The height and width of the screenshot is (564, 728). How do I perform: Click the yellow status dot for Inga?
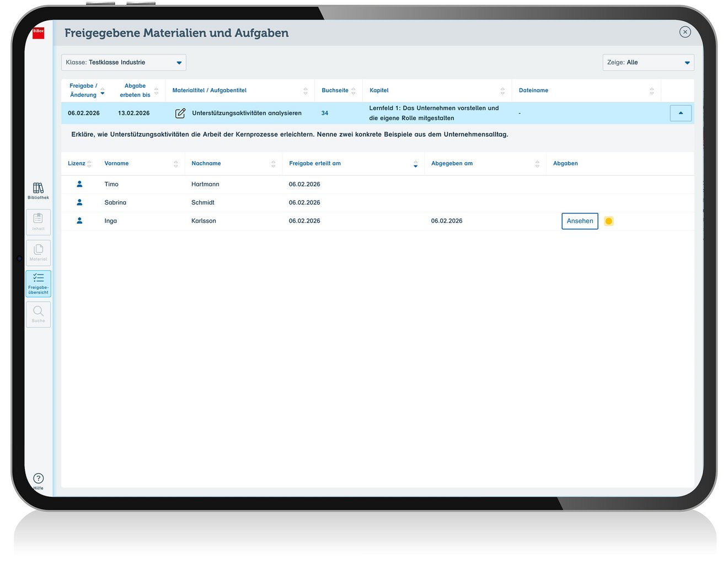pos(608,221)
